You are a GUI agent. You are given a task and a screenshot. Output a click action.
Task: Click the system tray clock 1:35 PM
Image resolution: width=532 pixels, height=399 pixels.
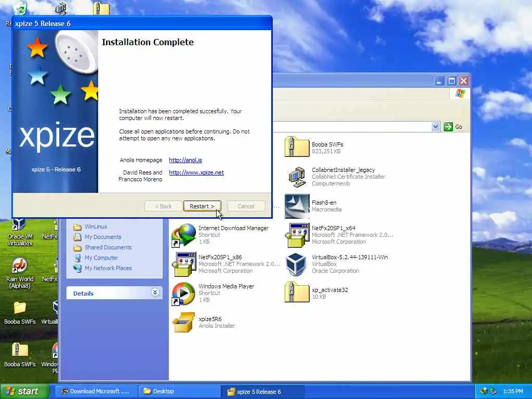click(513, 391)
